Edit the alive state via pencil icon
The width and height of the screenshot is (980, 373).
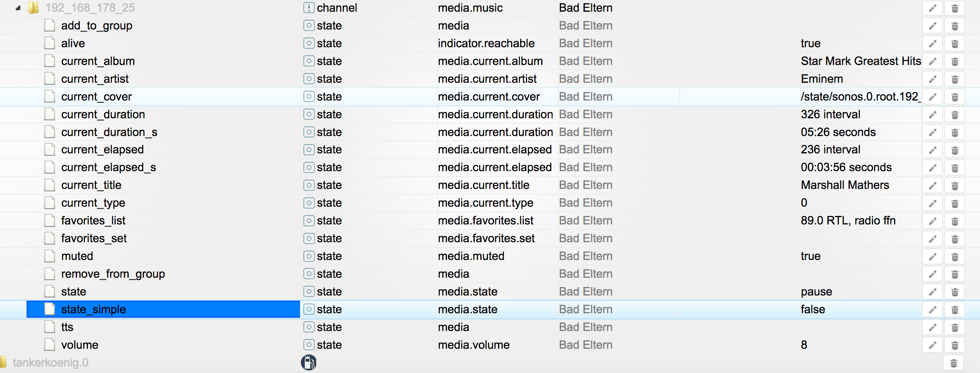[932, 44]
